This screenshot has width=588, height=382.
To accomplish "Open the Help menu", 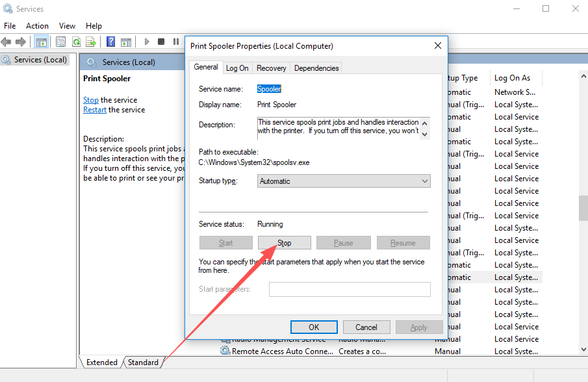I will tap(94, 26).
